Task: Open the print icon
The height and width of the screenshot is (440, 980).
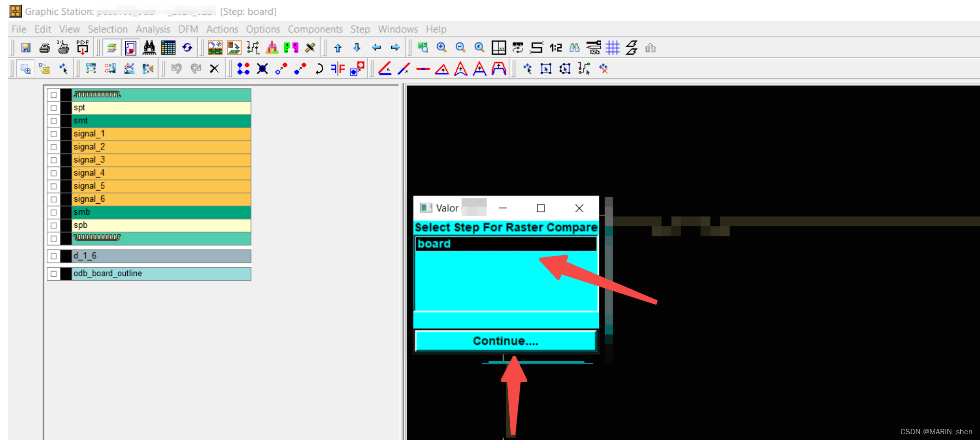Action: (x=45, y=48)
